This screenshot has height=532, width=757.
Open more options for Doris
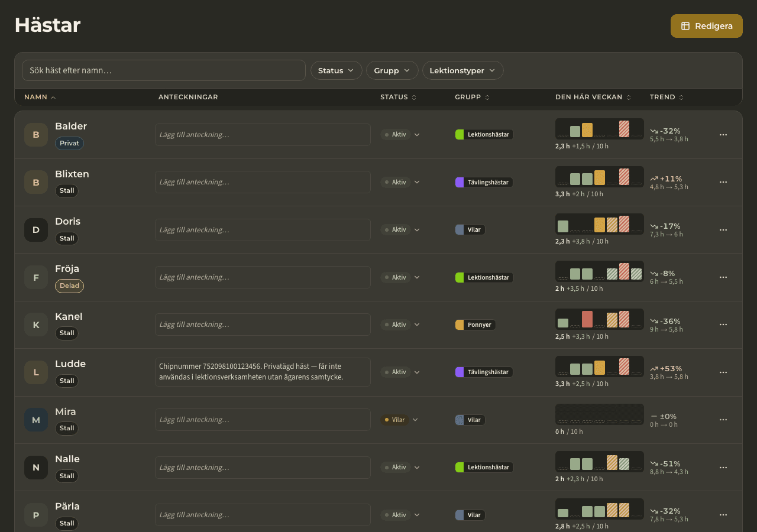[x=723, y=230]
